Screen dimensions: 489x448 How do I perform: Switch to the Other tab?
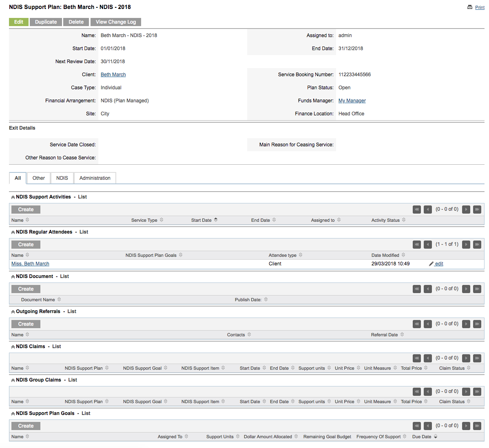click(39, 178)
